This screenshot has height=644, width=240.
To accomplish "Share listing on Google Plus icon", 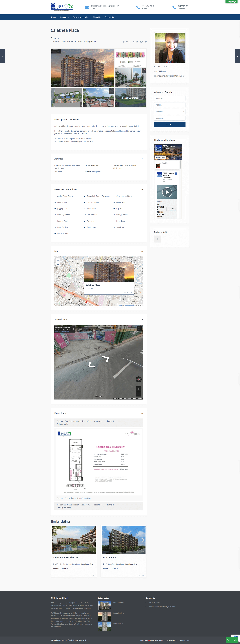I will [x=142, y=42].
